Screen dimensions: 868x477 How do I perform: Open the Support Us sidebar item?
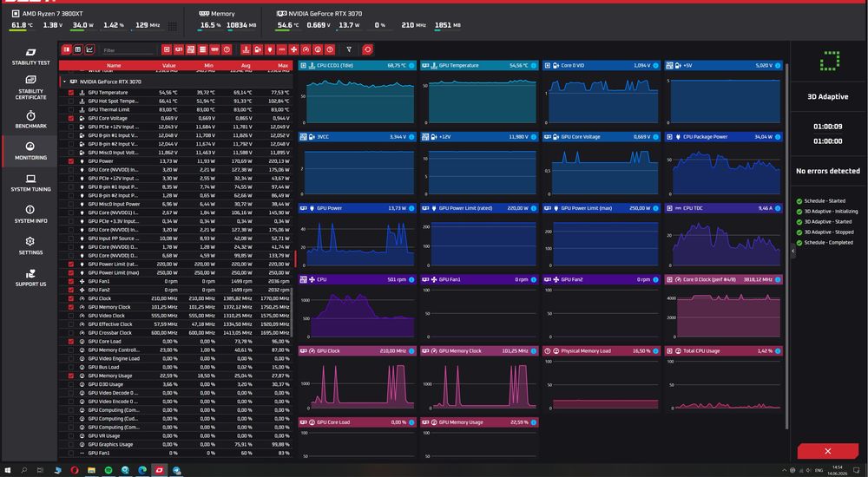pos(30,278)
